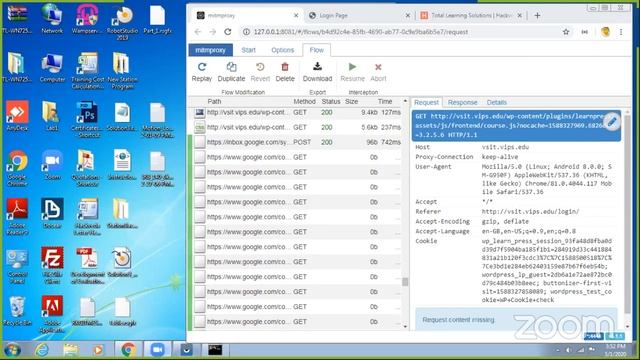The height and width of the screenshot is (360, 640).
Task: Sort flows by Method column header
Action: point(304,101)
